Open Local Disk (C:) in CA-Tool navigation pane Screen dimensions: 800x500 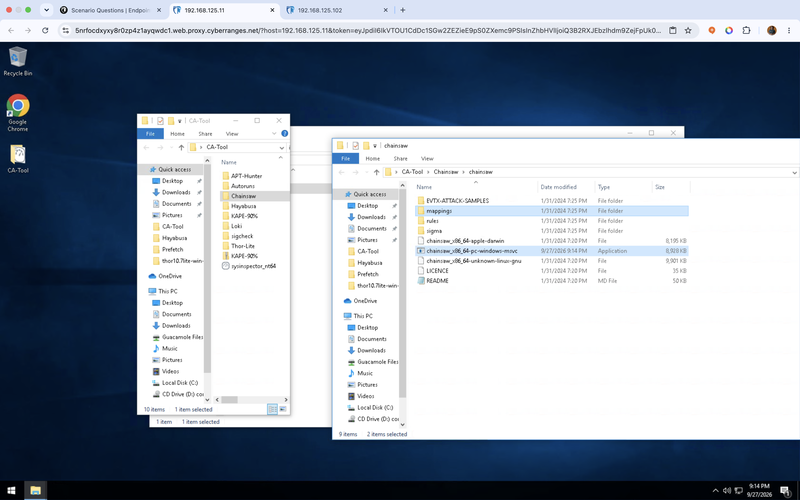(179, 383)
